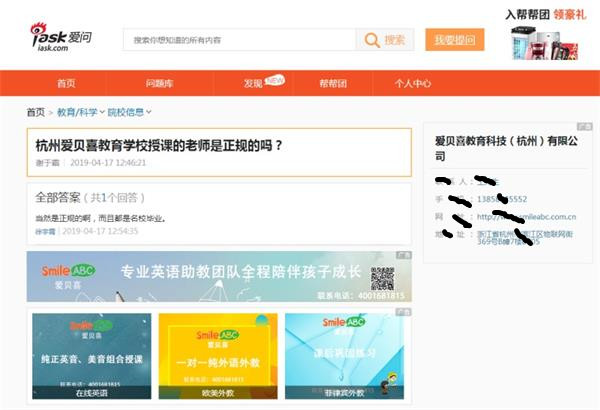Open the 菲律宾外教 ad thumbnail

344,356
